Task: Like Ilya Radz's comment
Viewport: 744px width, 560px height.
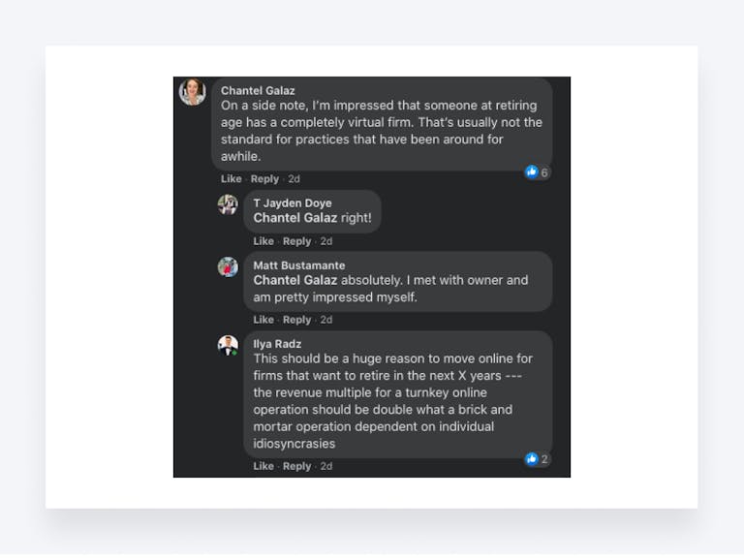Action: pyautogui.click(x=263, y=466)
